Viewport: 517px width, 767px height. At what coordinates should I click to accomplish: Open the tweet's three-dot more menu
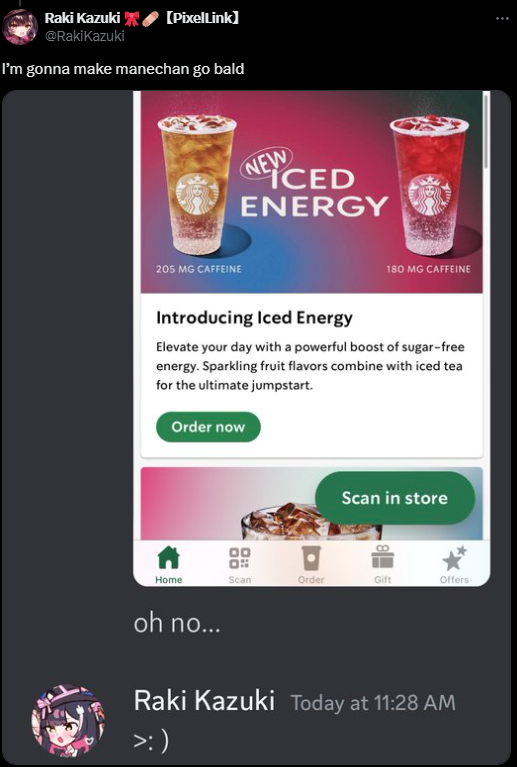click(x=502, y=19)
